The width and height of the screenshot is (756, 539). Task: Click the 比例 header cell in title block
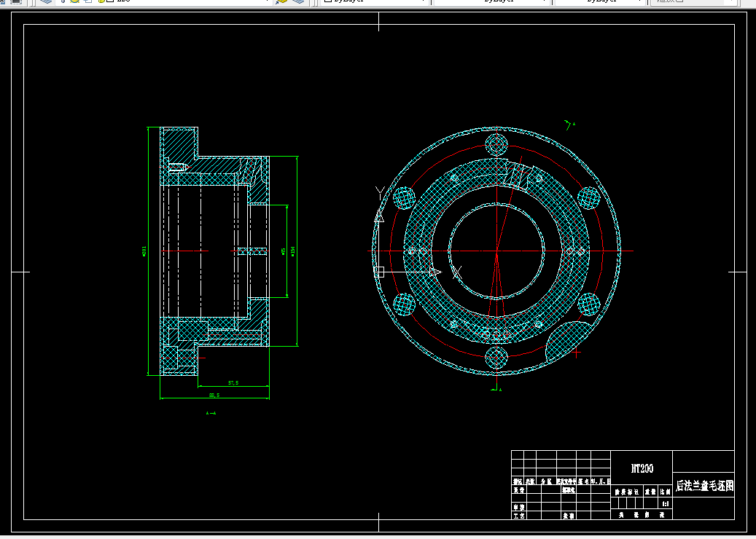coord(666,492)
